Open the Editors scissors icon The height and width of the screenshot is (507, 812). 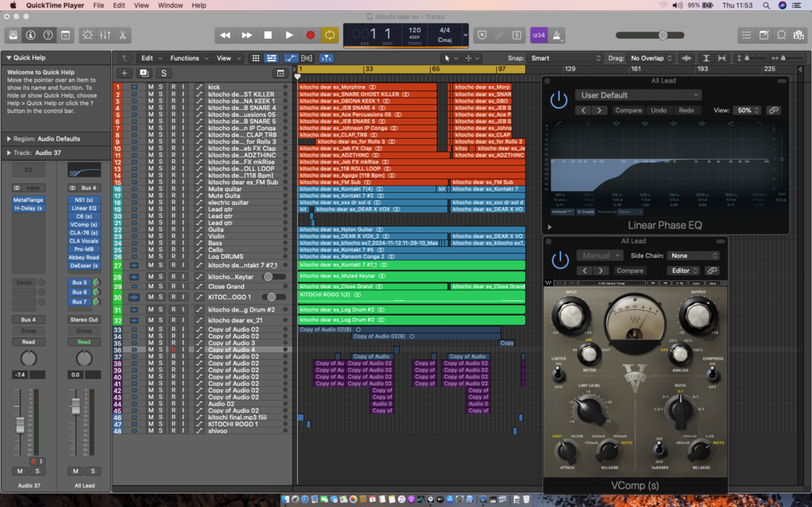[123, 36]
